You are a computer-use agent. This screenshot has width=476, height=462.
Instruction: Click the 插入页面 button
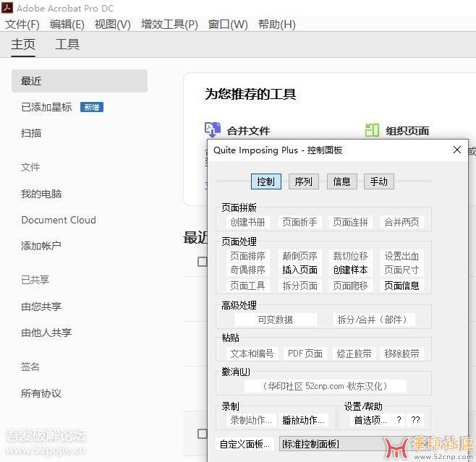(x=299, y=270)
